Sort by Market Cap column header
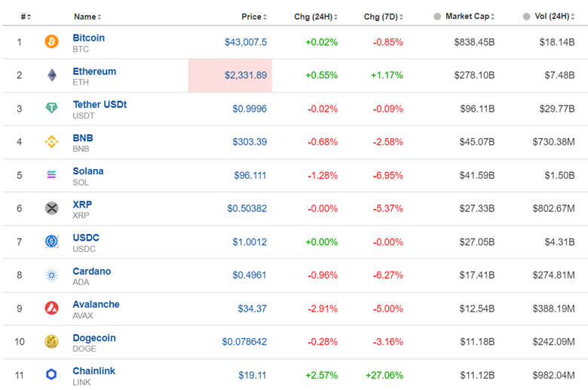The width and height of the screenshot is (588, 390). point(470,16)
